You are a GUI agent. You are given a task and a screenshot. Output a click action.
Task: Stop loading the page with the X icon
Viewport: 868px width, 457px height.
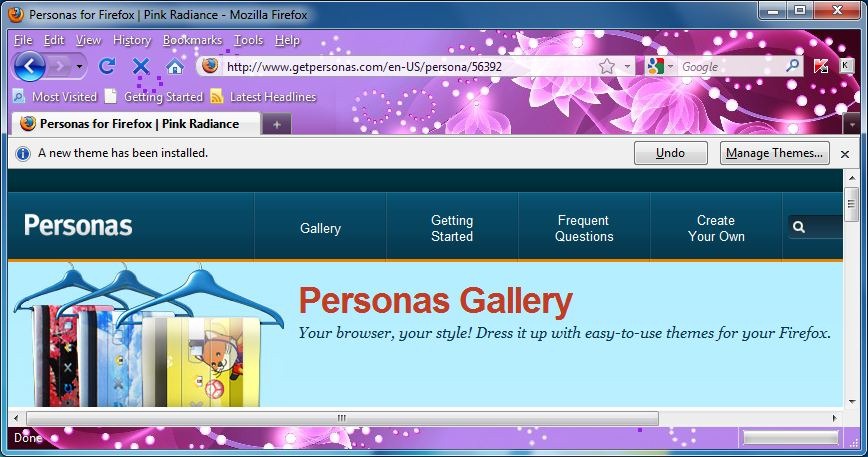(141, 66)
